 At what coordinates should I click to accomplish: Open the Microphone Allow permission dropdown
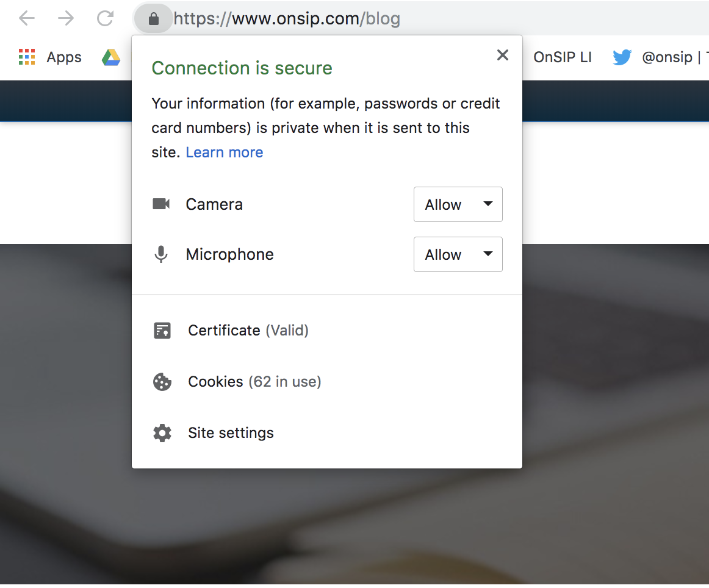(458, 254)
